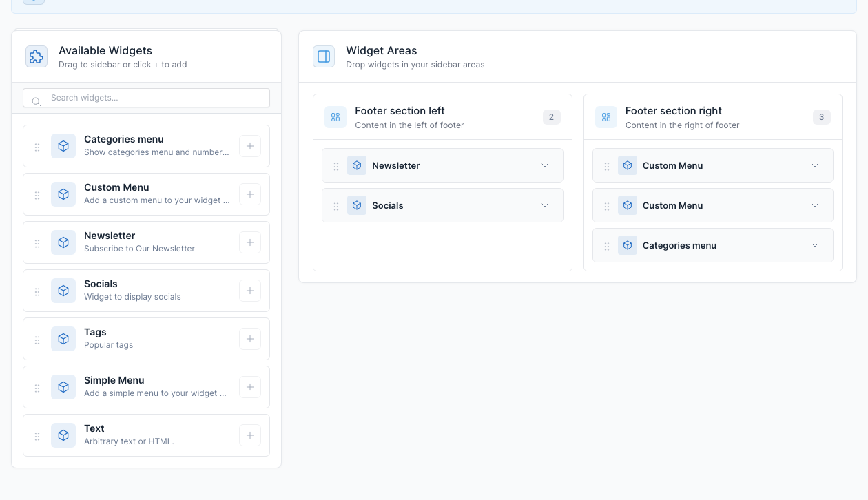Click Footer section right grid icon

pyautogui.click(x=606, y=117)
